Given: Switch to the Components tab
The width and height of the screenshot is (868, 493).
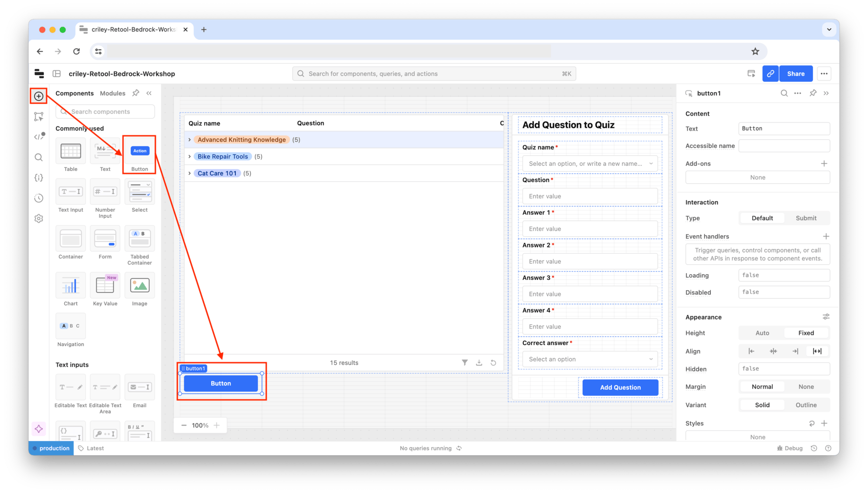Looking at the screenshot, I should tap(75, 93).
